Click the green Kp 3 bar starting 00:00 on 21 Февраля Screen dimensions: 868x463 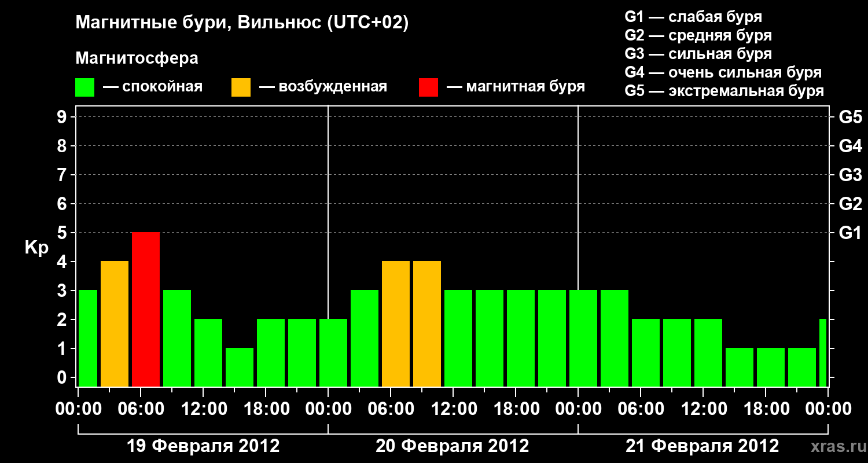click(583, 338)
